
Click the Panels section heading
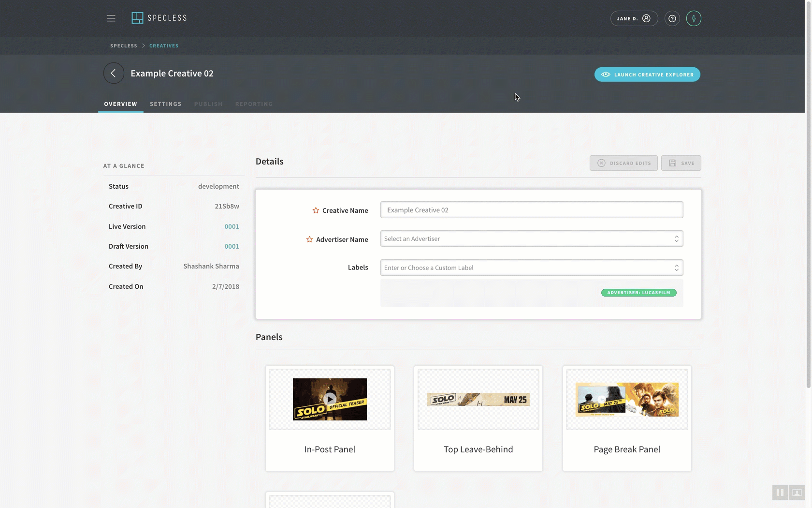[x=269, y=337]
